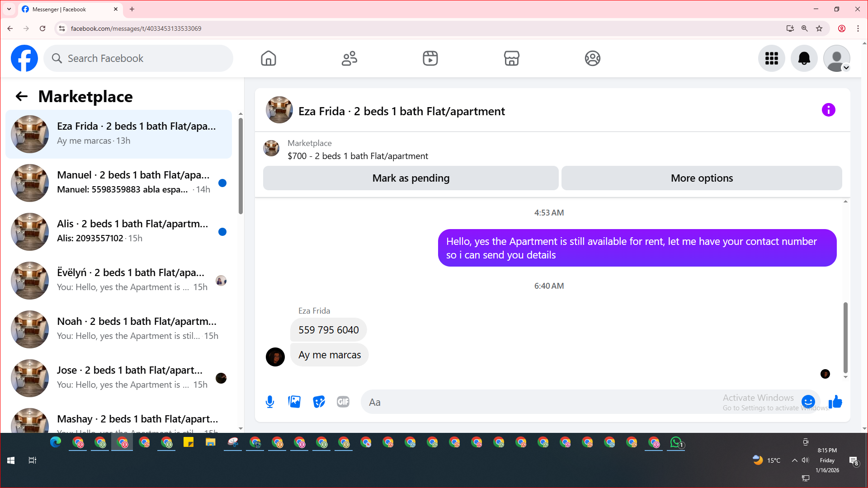This screenshot has width=868, height=488.
Task: Attach a photo using image icon
Action: click(x=294, y=402)
